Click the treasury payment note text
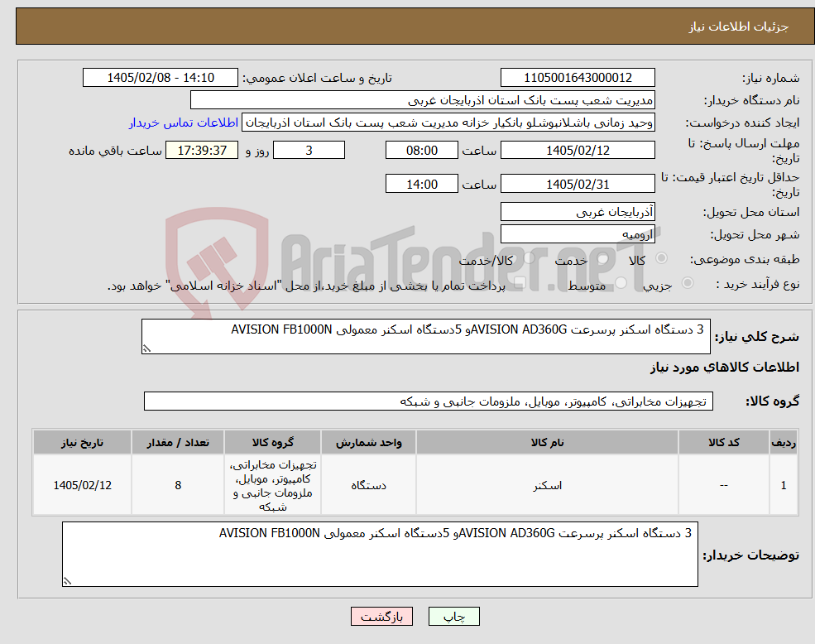 coord(306,286)
